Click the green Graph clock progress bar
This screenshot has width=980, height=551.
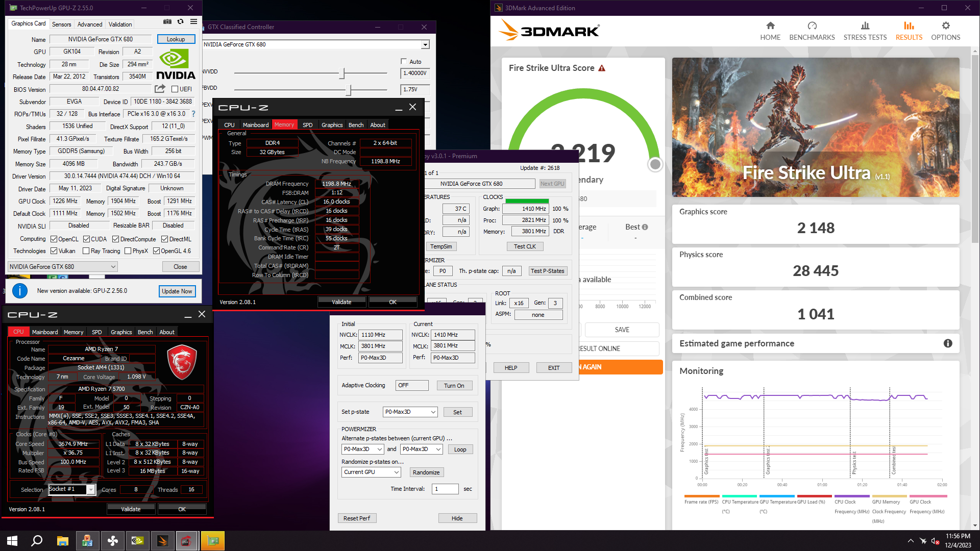(x=527, y=201)
